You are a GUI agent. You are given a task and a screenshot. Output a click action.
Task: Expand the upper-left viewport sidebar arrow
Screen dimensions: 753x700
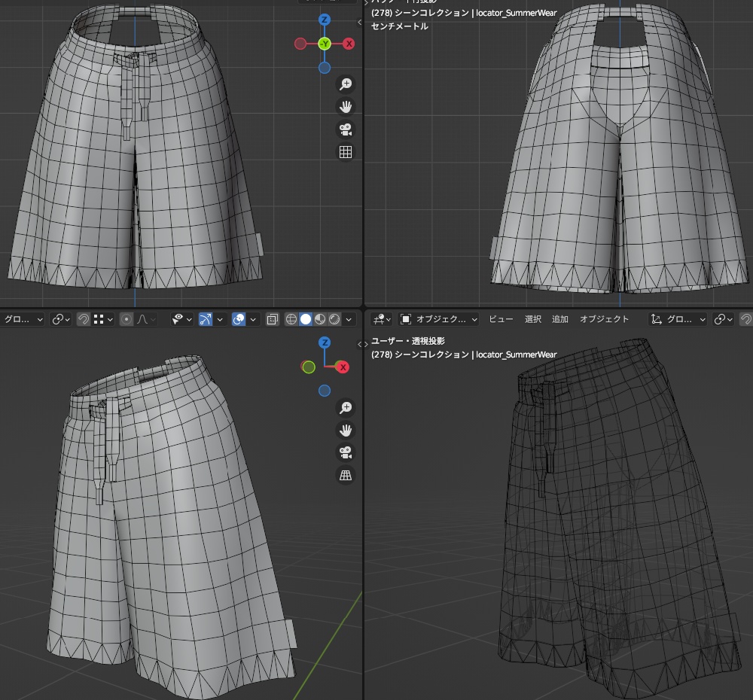pos(359,22)
